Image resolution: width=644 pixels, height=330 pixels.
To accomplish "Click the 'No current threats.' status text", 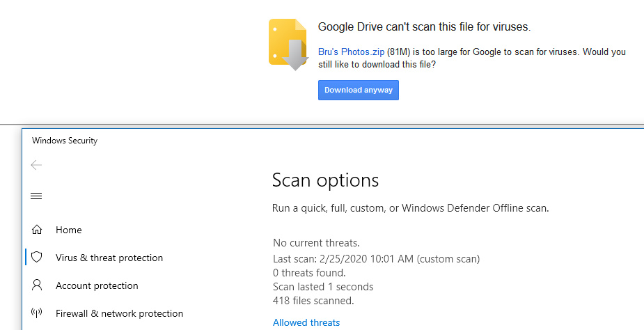I will tap(316, 243).
